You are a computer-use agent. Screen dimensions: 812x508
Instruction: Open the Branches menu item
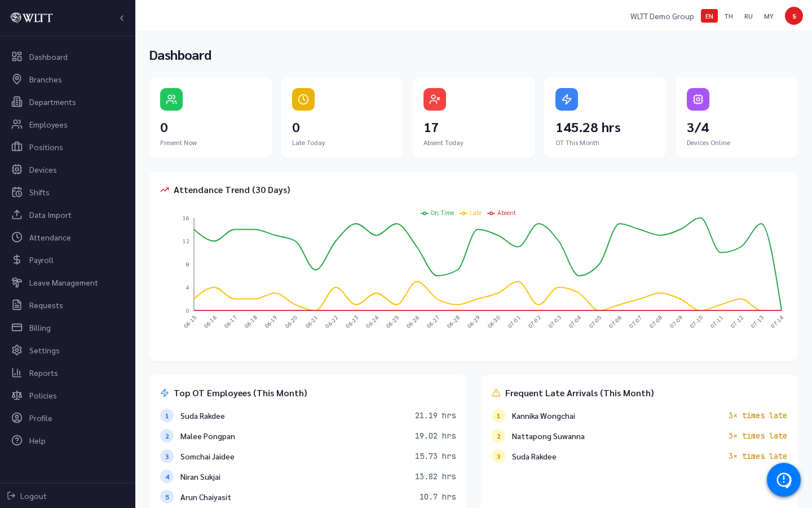coord(68,79)
